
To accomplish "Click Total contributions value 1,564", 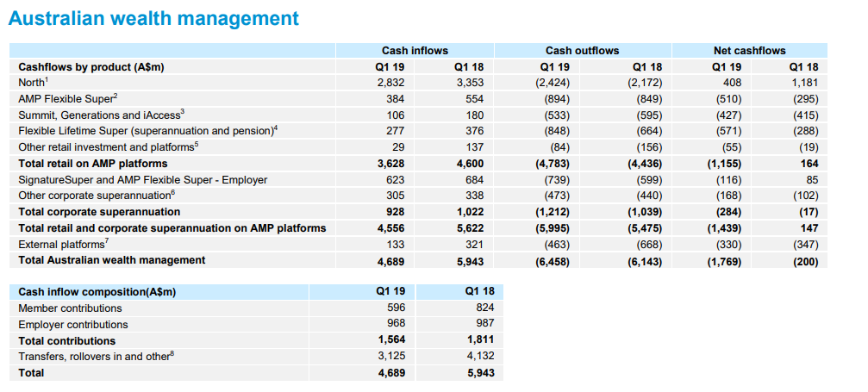I will [x=390, y=339].
